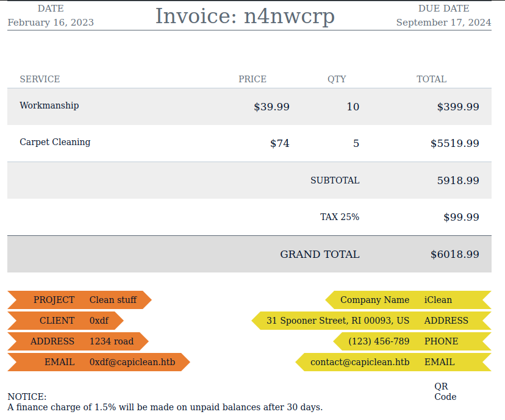Select the Carpet Cleaning service name
Screen dimensions: 505x420
click(x=55, y=142)
